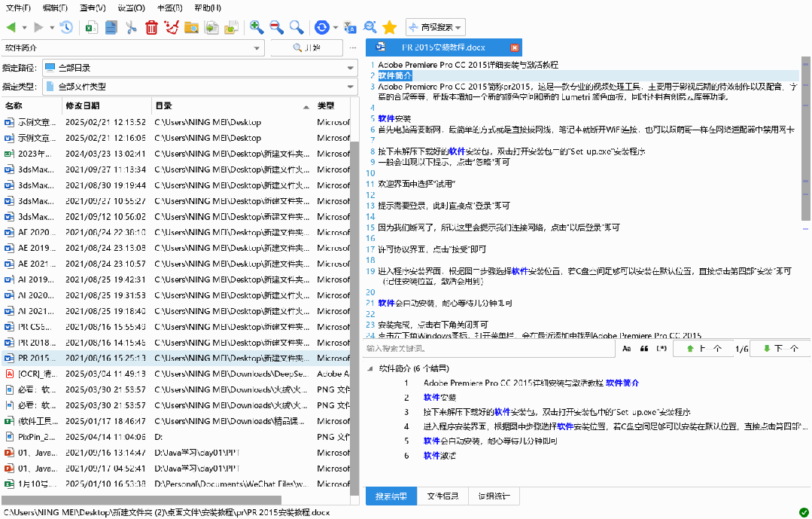This screenshot has height=519, width=812.
Task: Toggle regex (.*) search option
Action: coord(661,349)
